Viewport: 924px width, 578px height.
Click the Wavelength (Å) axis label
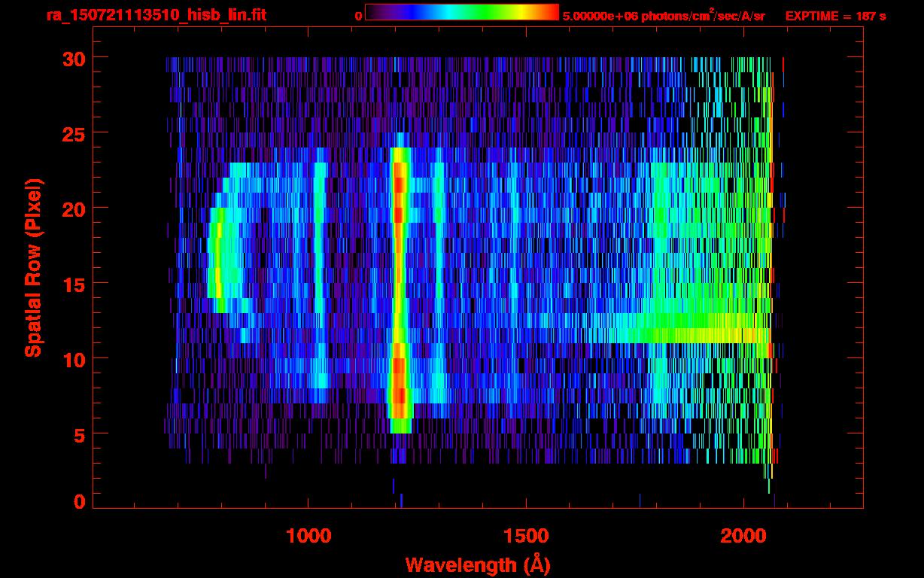click(x=476, y=564)
